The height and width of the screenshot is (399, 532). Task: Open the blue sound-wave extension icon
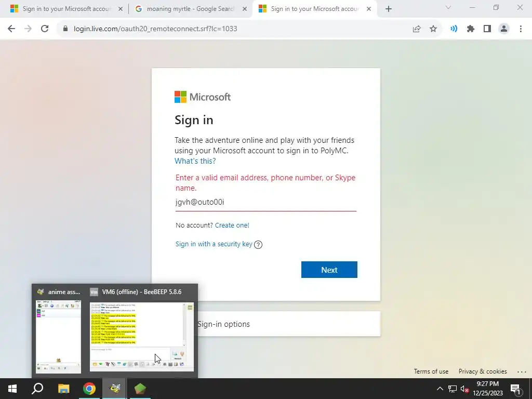pyautogui.click(x=454, y=29)
